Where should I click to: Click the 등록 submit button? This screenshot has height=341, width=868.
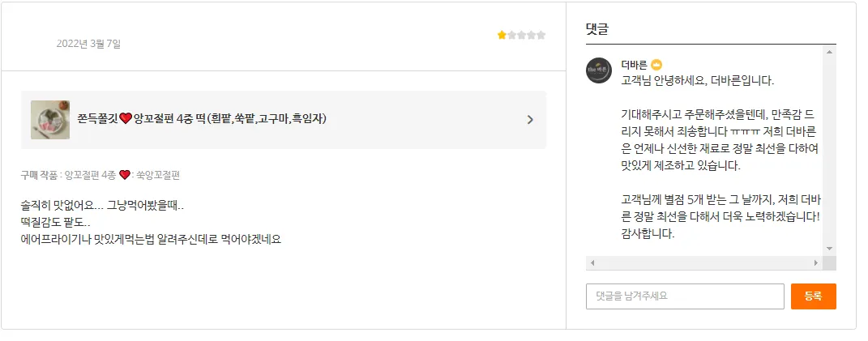coord(813,296)
